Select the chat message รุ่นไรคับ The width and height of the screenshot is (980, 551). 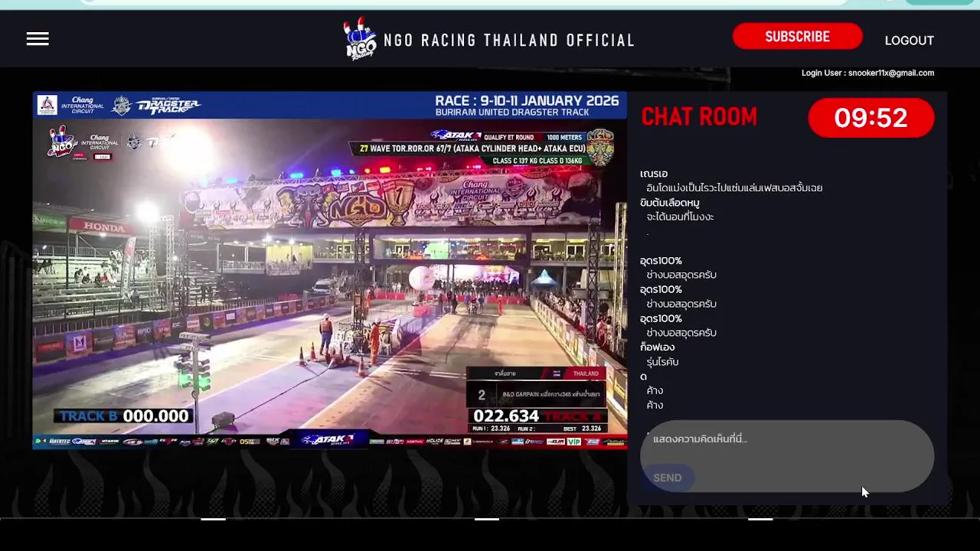pyautogui.click(x=662, y=362)
